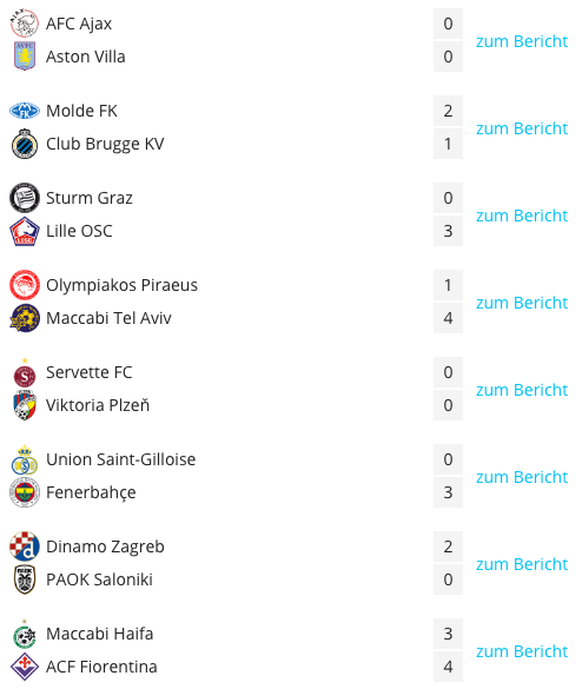The height and width of the screenshot is (689, 582).
Task: Click the Dinamo Zagreb crest
Action: click(25, 547)
